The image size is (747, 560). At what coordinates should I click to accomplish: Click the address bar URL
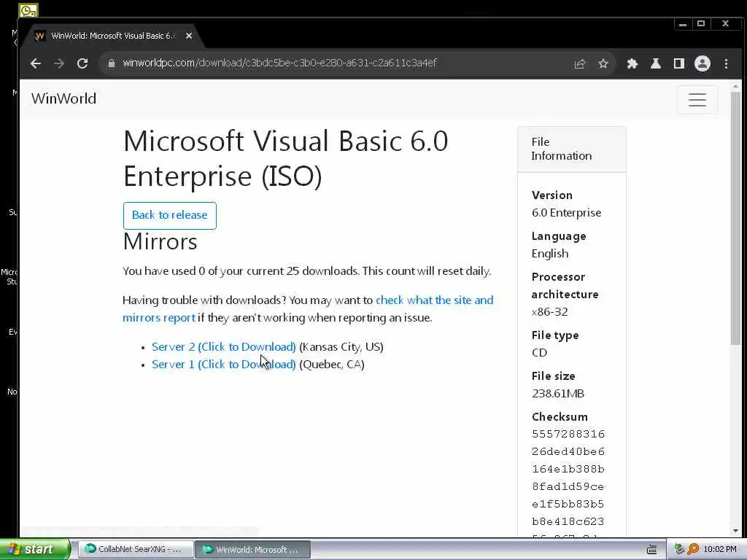tap(279, 63)
